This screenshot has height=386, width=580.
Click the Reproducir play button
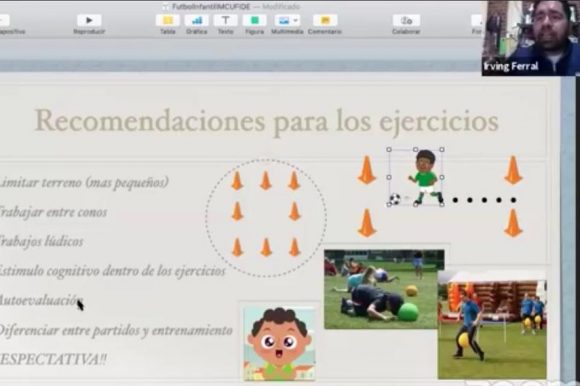[x=89, y=20]
